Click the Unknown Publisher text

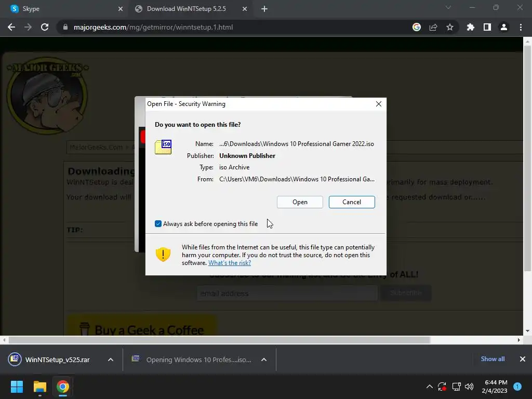pyautogui.click(x=247, y=156)
